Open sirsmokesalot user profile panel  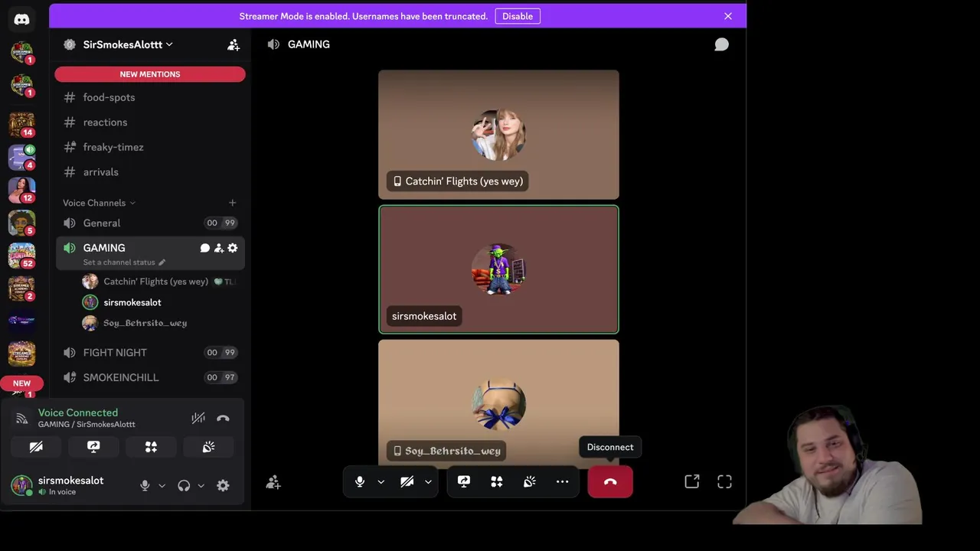(x=69, y=485)
